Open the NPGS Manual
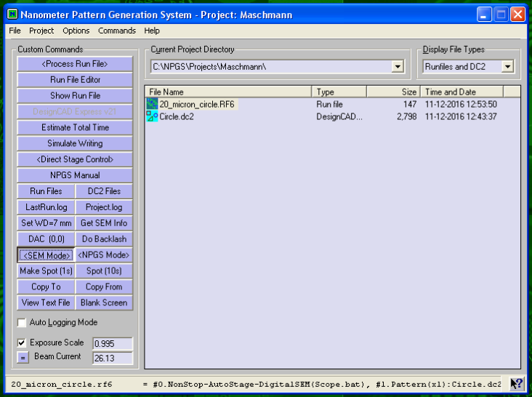This screenshot has width=532, height=397. coord(75,175)
